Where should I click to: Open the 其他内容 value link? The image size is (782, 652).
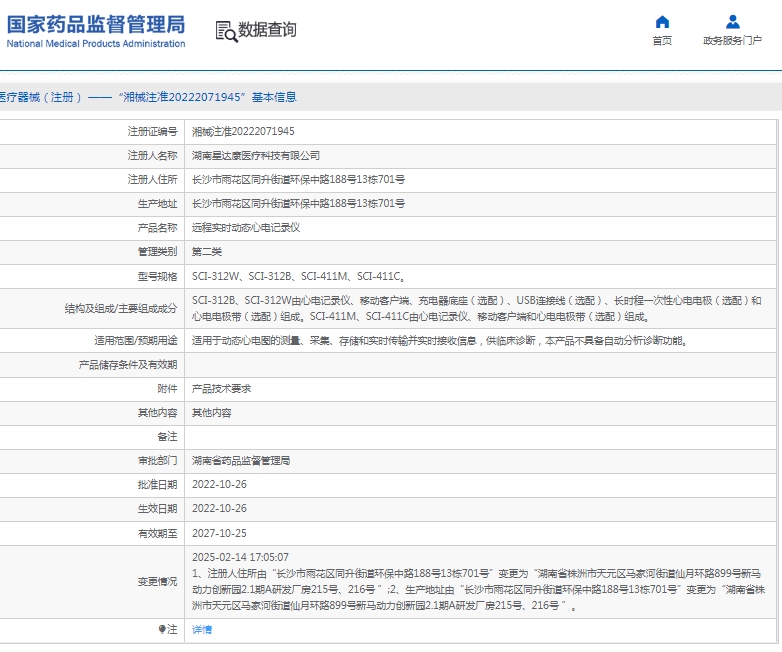click(x=211, y=413)
